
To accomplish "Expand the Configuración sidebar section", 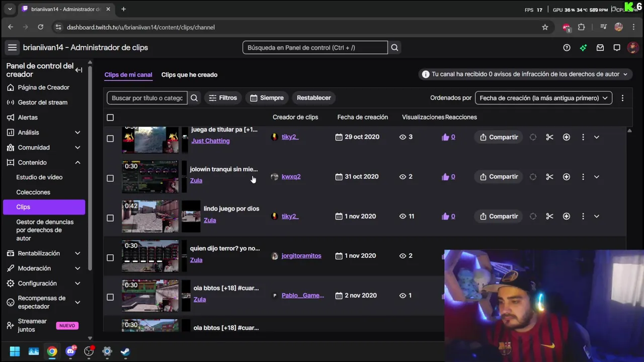I will pos(77,284).
